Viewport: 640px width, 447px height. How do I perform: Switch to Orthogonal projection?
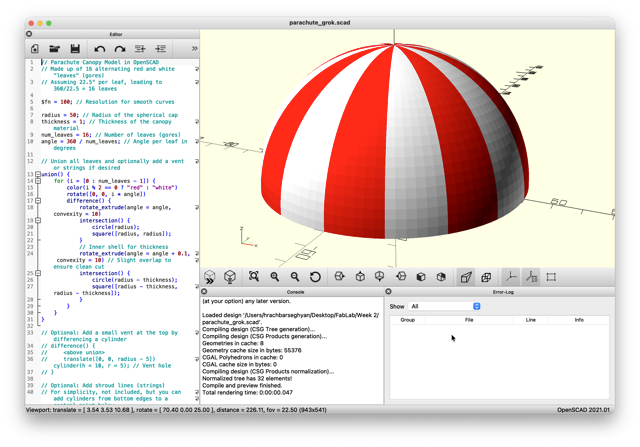tap(486, 278)
